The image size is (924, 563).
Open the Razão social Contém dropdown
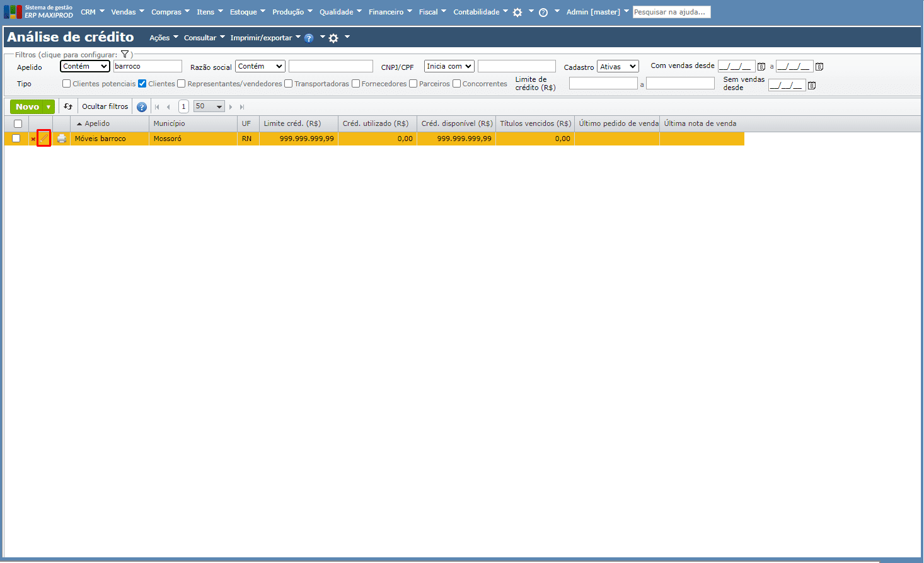[x=260, y=66]
